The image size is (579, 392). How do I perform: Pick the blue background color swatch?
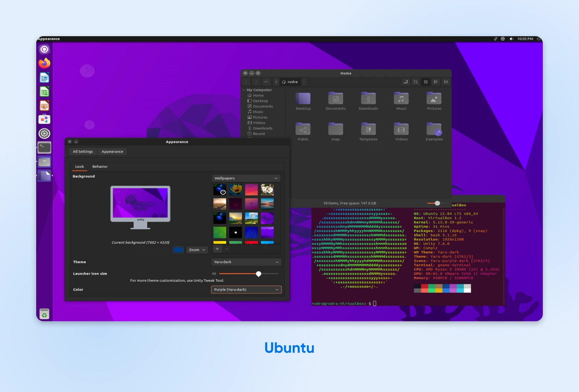point(178,250)
